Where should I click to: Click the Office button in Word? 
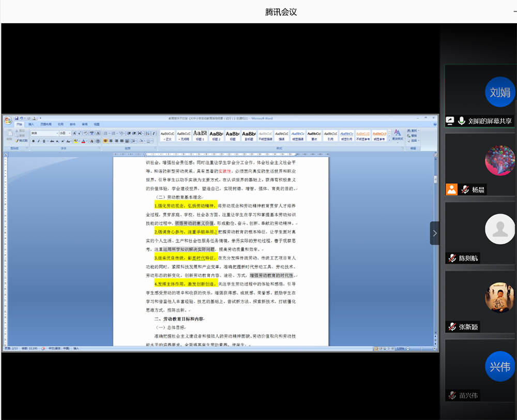8,121
